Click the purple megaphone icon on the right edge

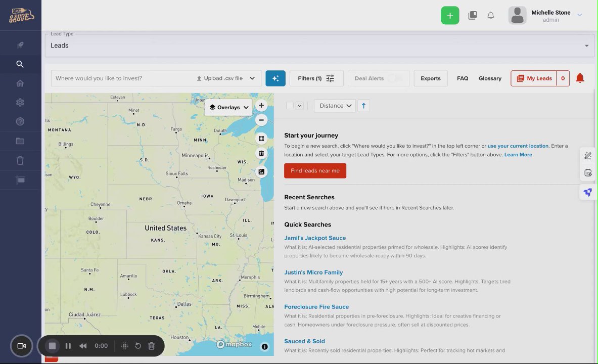click(x=588, y=192)
